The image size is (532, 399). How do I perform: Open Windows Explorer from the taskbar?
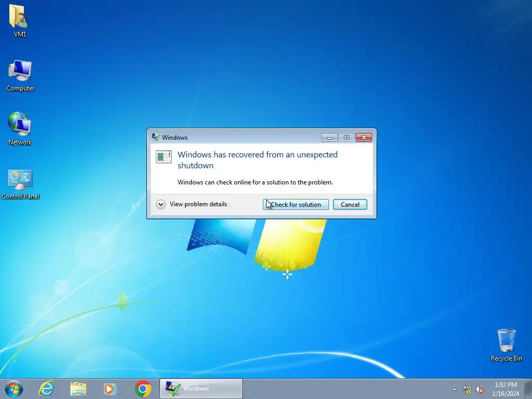tap(78, 389)
